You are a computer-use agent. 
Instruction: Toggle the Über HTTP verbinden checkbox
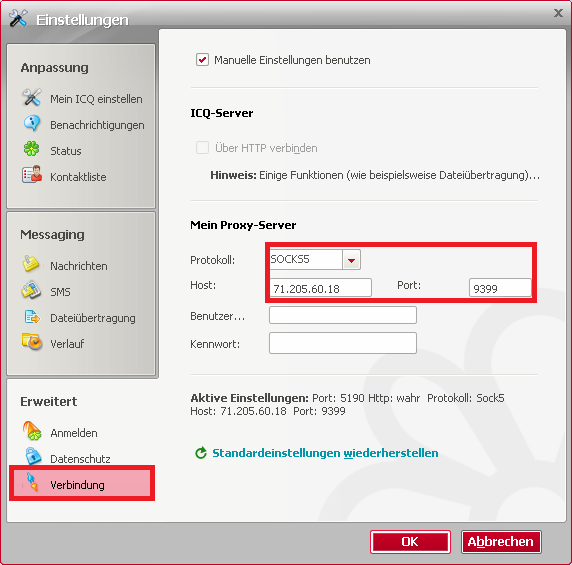[202, 148]
